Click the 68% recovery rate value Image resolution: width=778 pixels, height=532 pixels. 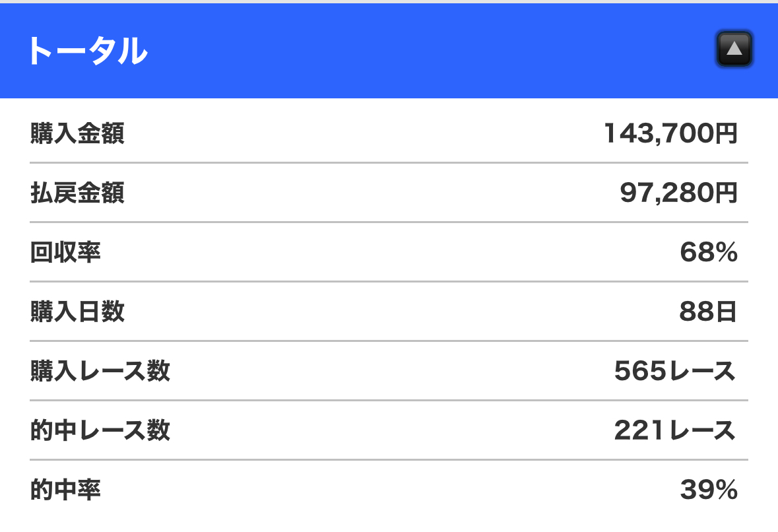click(x=708, y=253)
